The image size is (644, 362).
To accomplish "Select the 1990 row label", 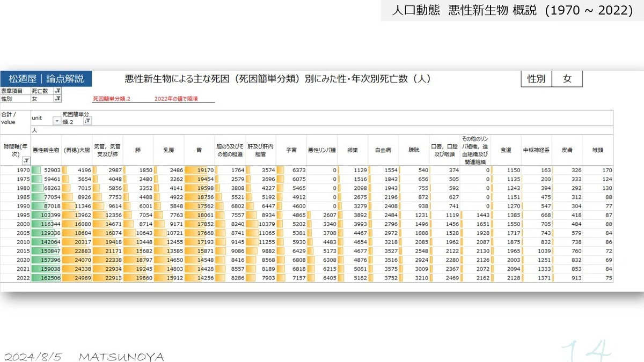I will pyautogui.click(x=16, y=206).
